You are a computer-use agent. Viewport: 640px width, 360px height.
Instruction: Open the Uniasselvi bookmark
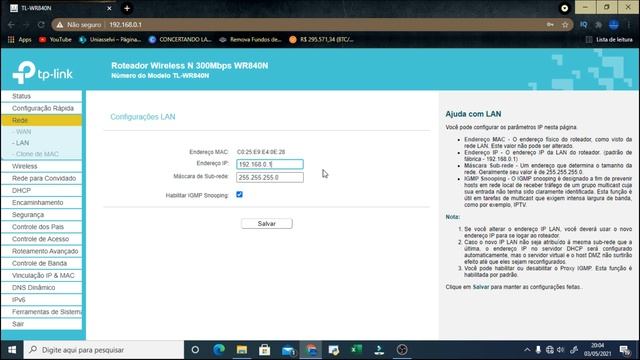pos(110,40)
